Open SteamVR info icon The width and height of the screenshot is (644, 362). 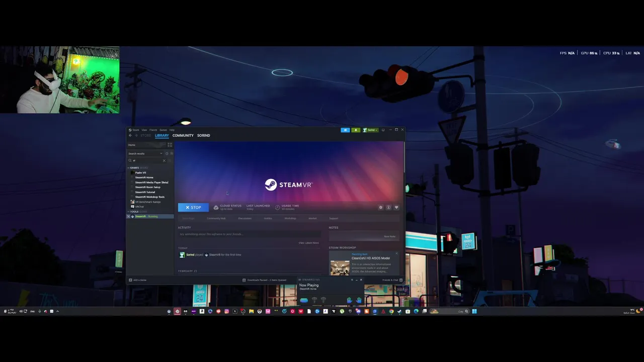[388, 207]
